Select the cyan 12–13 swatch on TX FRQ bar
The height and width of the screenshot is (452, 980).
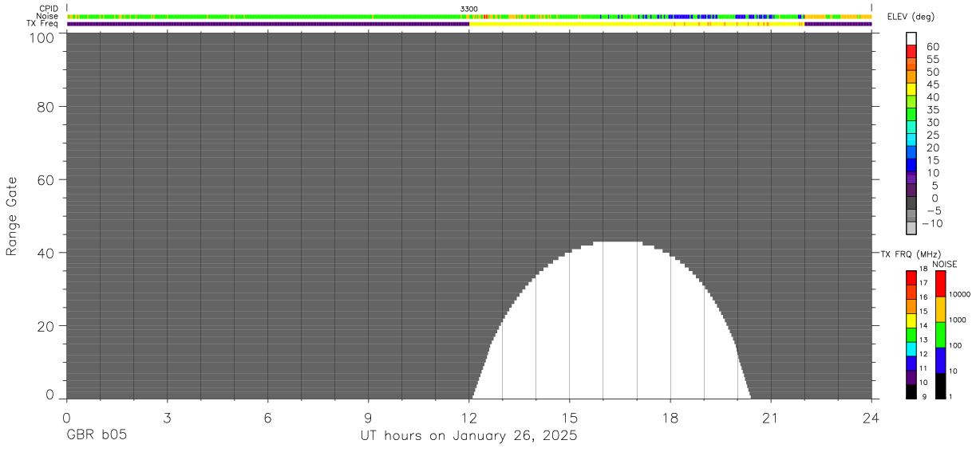click(x=911, y=348)
